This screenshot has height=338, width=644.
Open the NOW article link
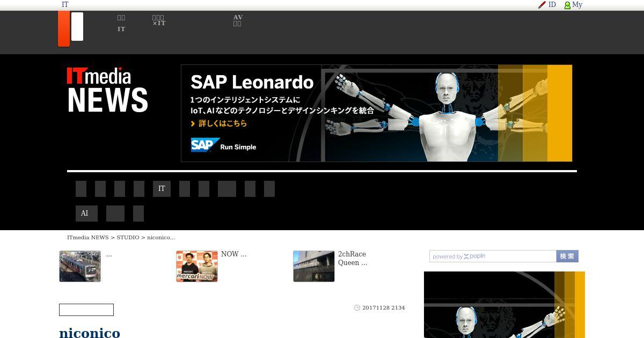[234, 254]
